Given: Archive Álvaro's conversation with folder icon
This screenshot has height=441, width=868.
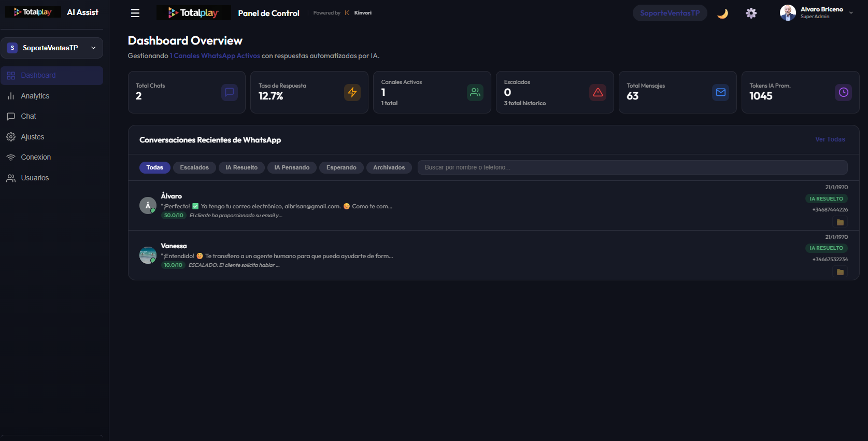Looking at the screenshot, I should click(840, 222).
